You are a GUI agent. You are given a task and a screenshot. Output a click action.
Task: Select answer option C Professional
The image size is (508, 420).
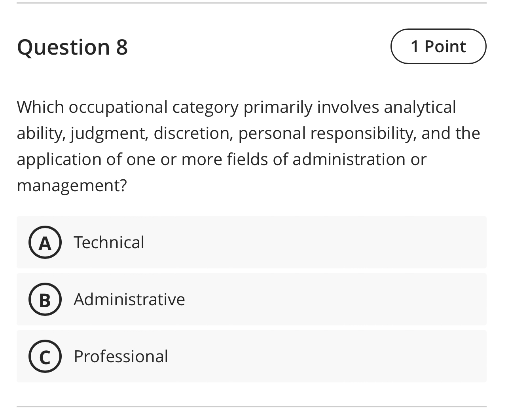point(252,356)
